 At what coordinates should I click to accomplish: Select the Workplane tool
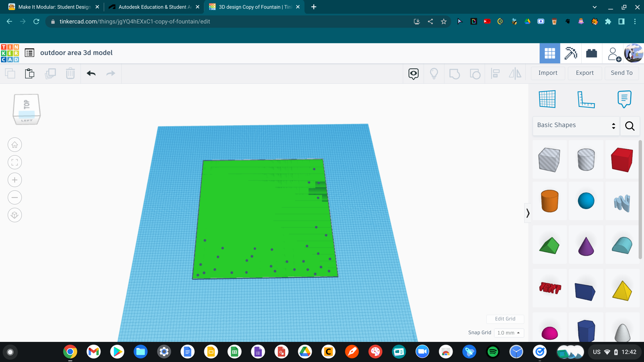pos(547,99)
